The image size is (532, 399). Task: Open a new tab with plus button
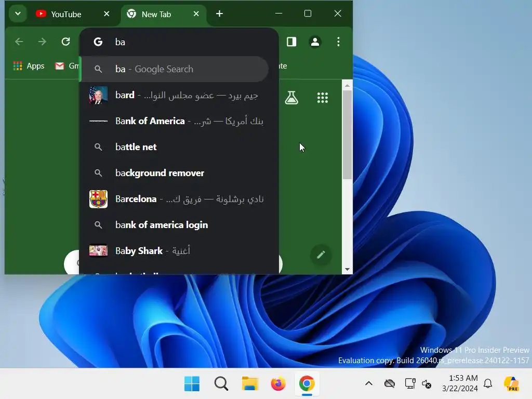pos(220,14)
